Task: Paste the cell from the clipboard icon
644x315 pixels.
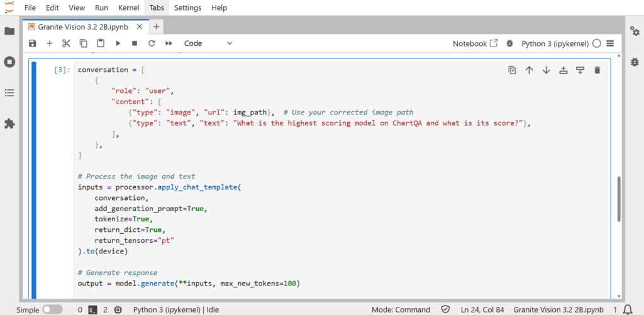Action: tap(101, 43)
